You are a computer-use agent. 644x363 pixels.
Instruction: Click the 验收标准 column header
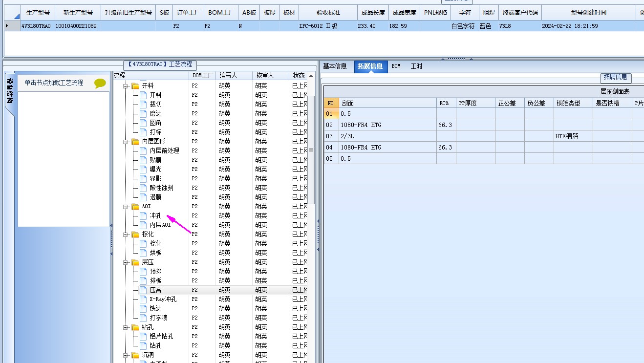(328, 13)
